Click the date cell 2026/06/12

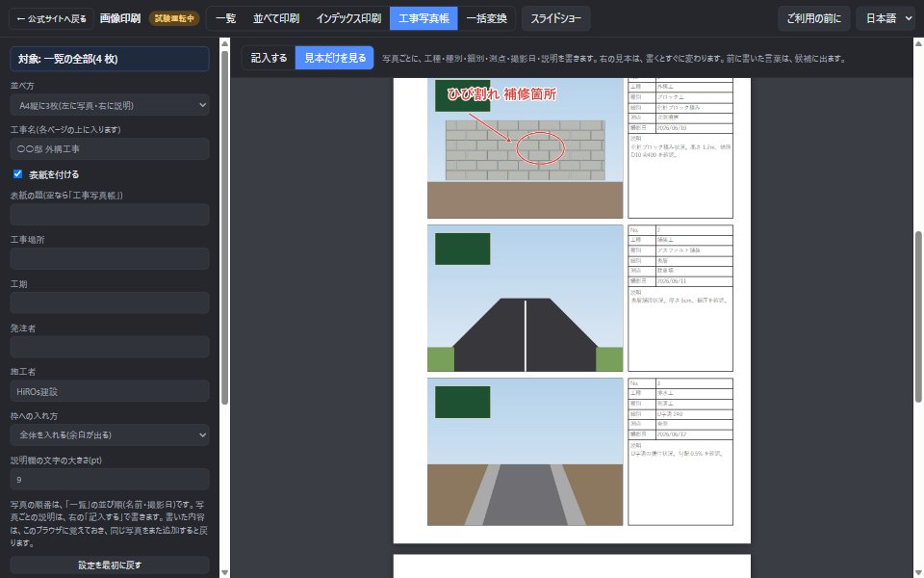(x=694, y=434)
